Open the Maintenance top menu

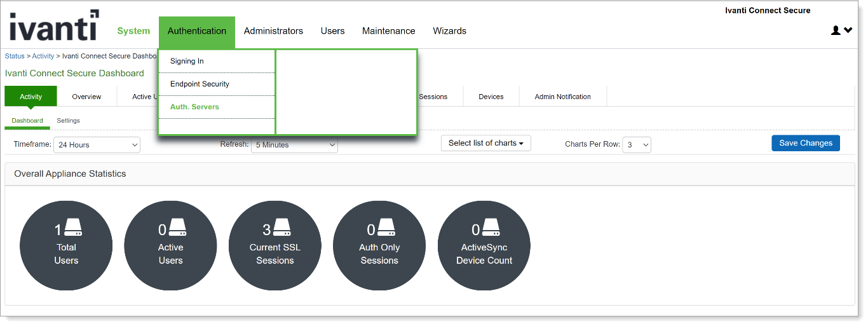tap(388, 31)
